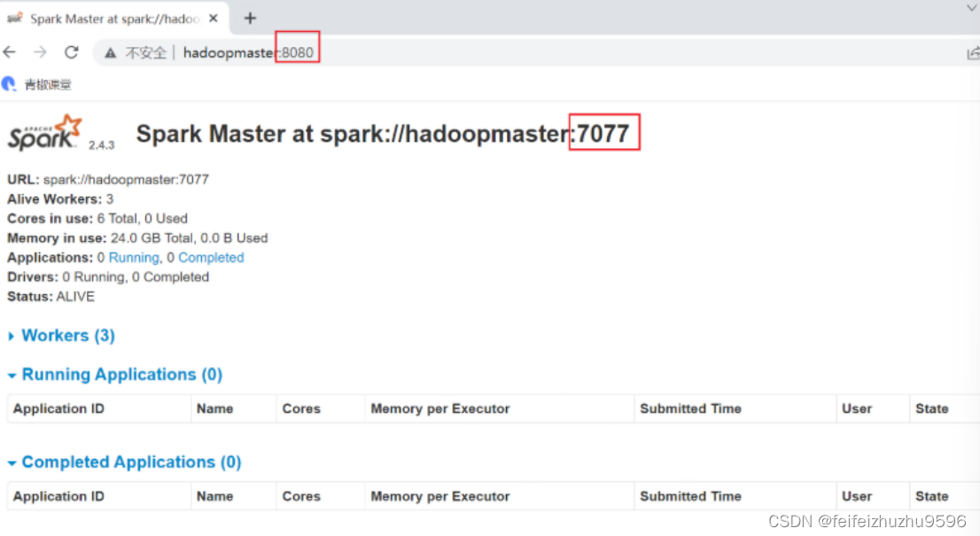Open the Running applications link
This screenshot has height=536, width=980.
(134, 258)
